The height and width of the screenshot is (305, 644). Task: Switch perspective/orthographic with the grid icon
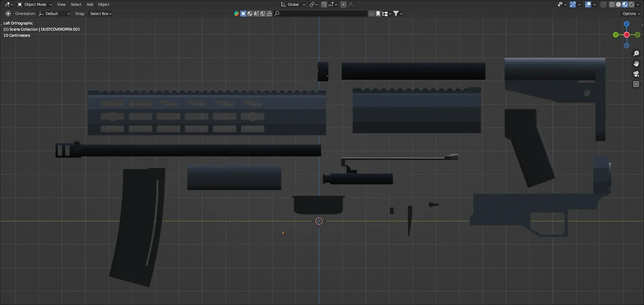(x=636, y=84)
